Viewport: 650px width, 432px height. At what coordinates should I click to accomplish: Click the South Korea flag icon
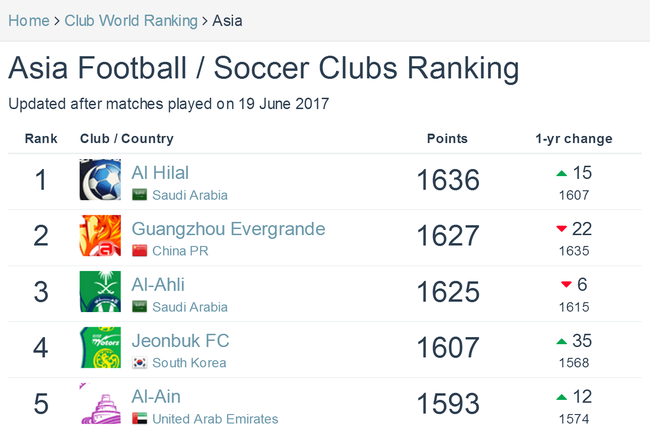(x=140, y=363)
